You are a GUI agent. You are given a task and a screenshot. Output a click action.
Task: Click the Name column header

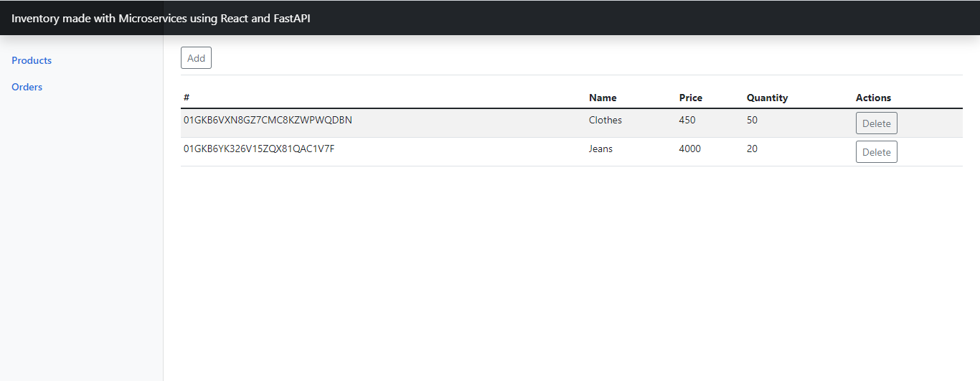pos(603,98)
